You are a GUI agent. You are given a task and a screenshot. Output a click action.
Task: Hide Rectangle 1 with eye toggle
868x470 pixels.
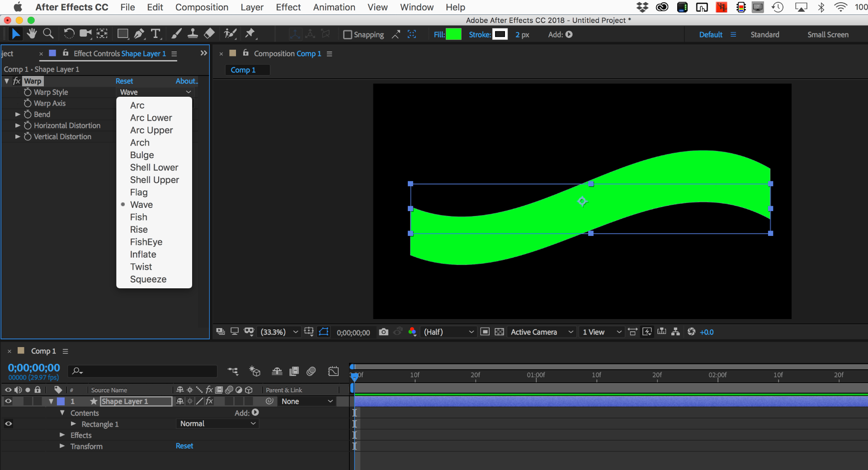point(8,424)
